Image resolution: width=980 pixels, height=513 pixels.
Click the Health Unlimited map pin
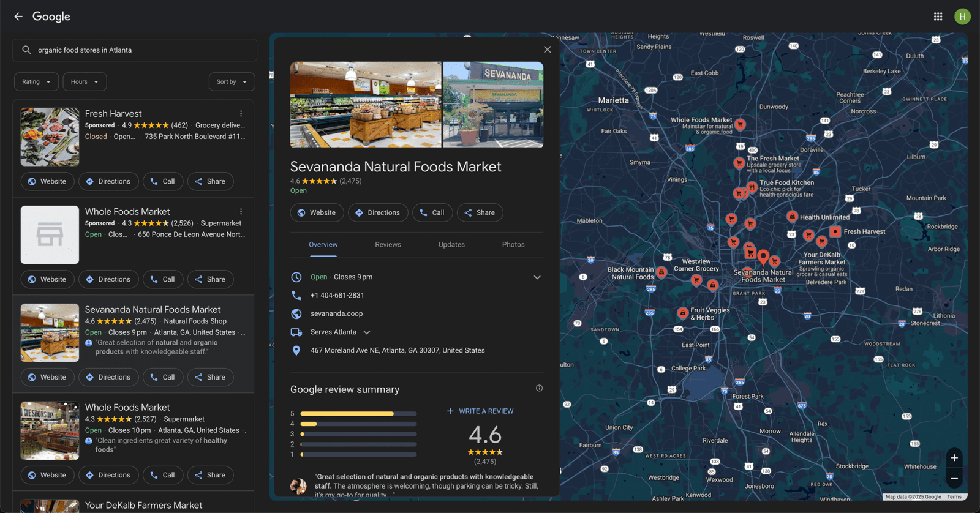tap(792, 217)
